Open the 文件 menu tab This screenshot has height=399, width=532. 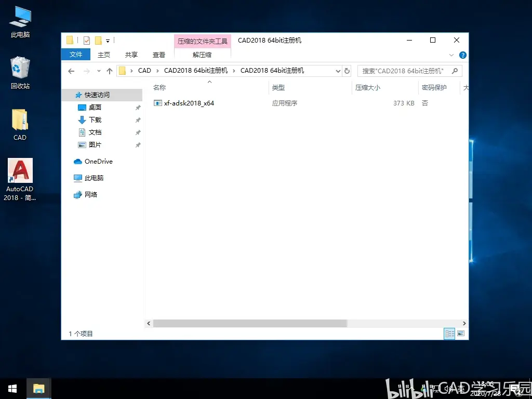point(76,54)
